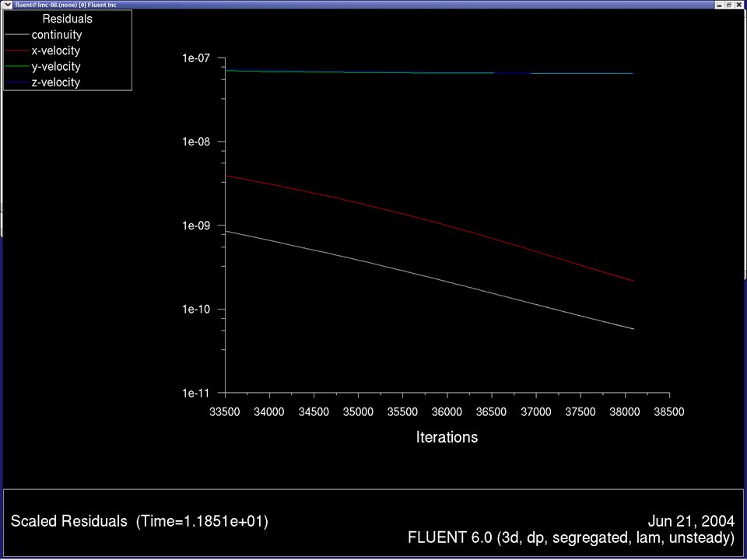Select the "continuity" legend label
Screen dimensions: 747x560
(x=57, y=35)
